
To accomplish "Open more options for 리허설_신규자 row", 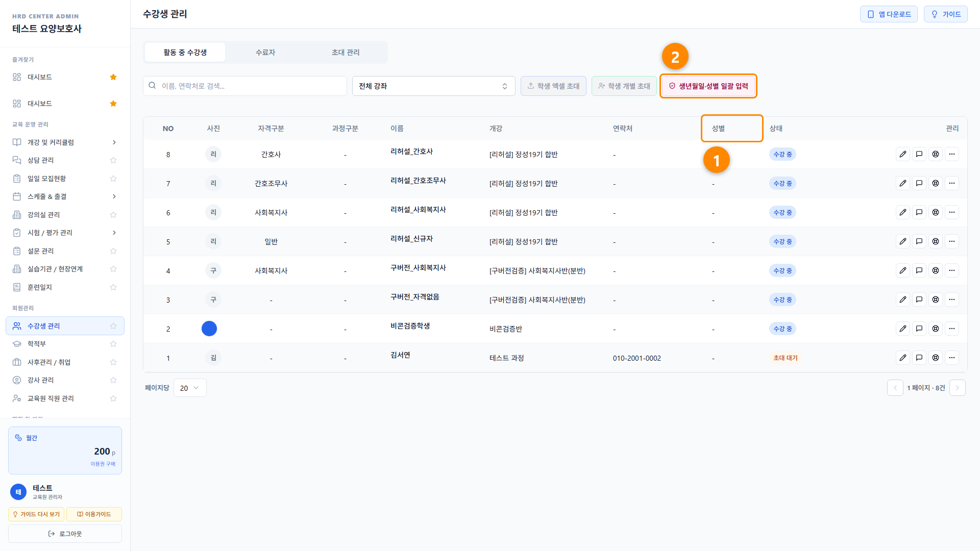I will (952, 241).
